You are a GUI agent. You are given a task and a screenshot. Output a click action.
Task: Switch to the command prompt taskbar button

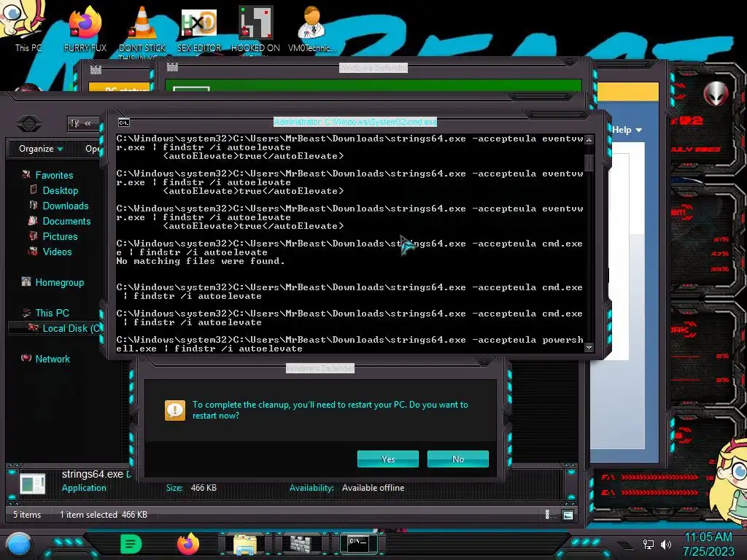click(x=358, y=544)
